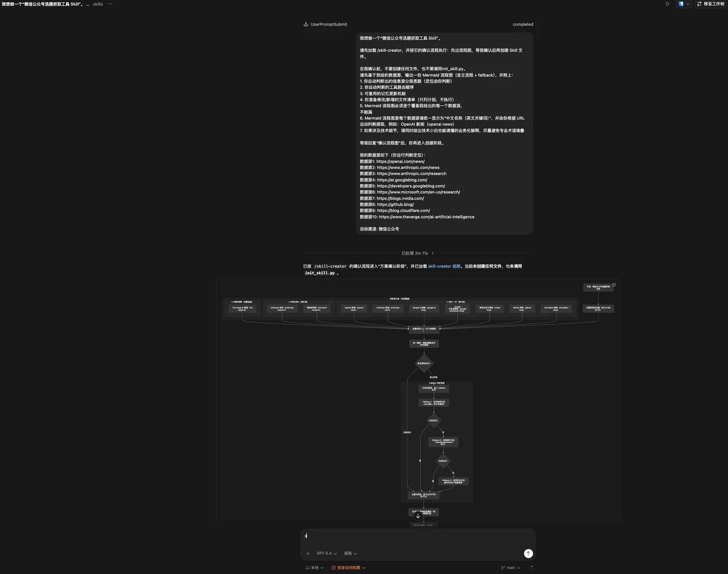The width and height of the screenshot is (728, 574).
Task: Click the message input field
Action: (x=418, y=536)
